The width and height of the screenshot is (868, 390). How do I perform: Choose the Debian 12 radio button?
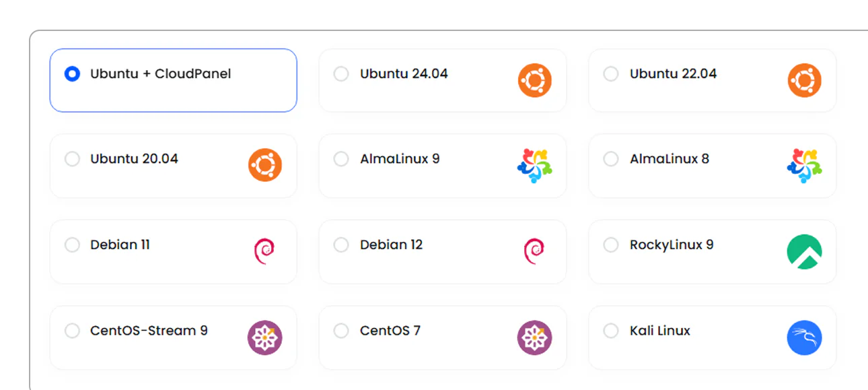coord(341,245)
